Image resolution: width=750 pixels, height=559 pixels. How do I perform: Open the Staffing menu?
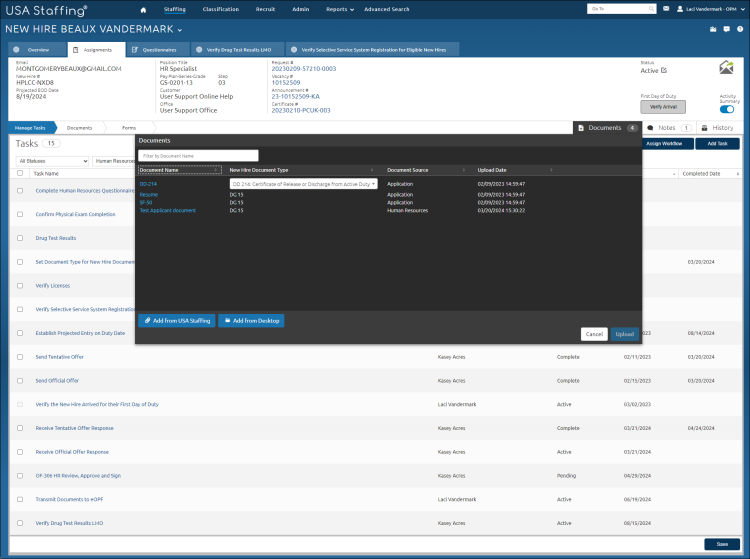175,9
